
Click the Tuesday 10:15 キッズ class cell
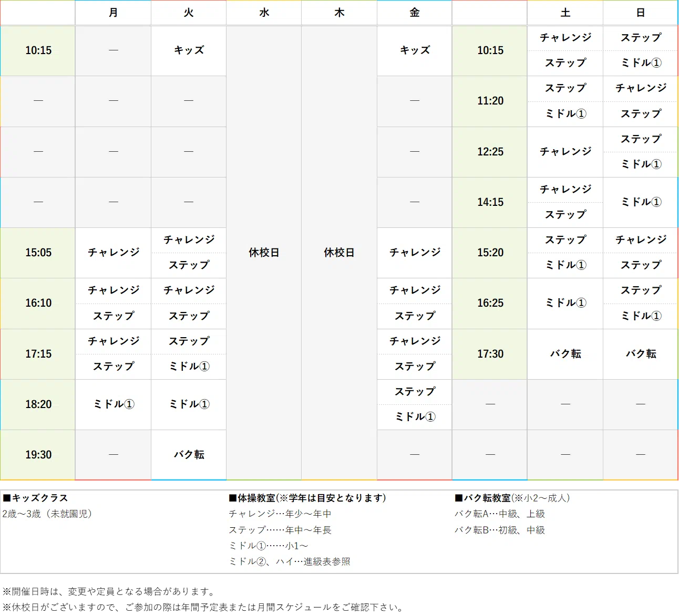tap(189, 50)
